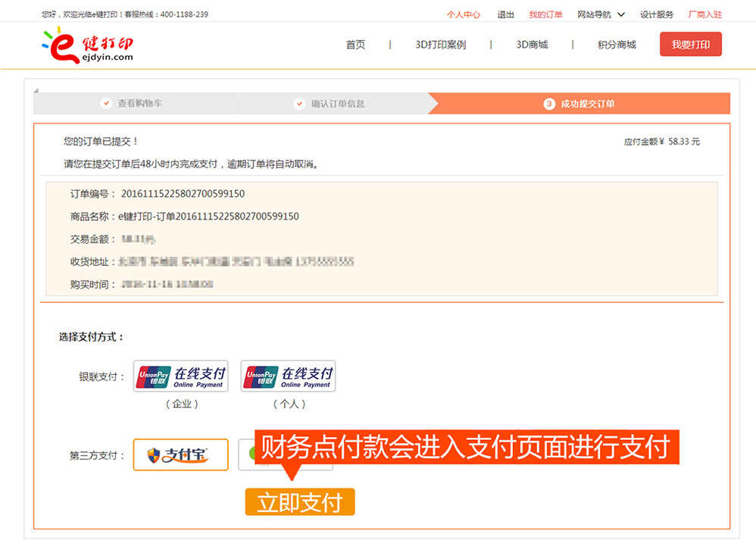This screenshot has height=540, width=756.
Task: Click the 退出 logout link
Action: pos(505,14)
